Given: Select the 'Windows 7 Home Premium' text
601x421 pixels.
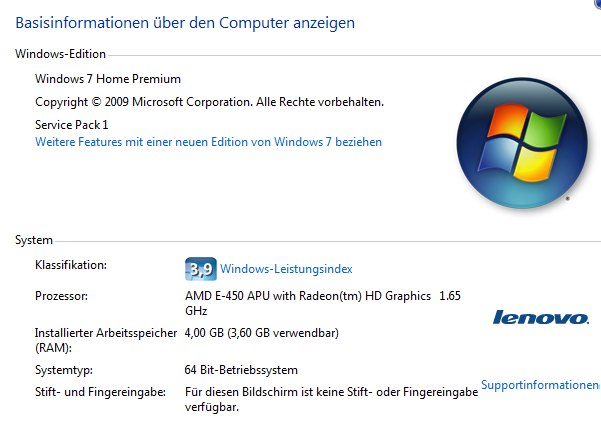Looking at the screenshot, I should point(108,79).
